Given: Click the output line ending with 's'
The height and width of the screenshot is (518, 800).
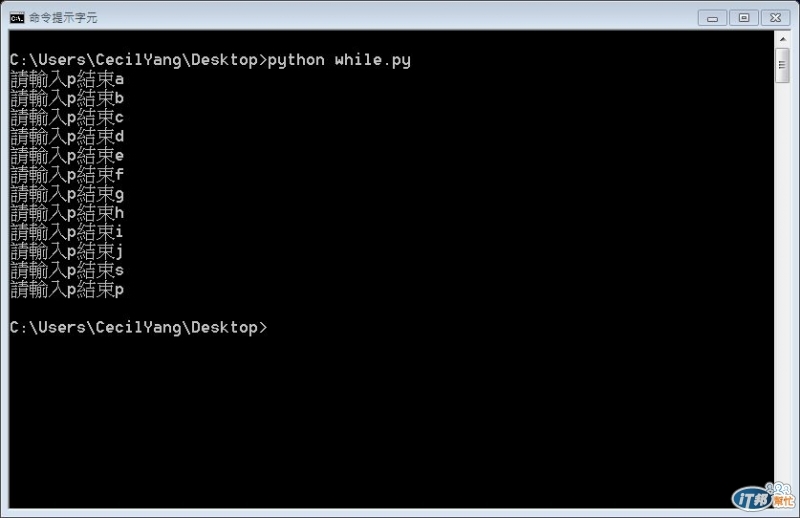Looking at the screenshot, I should 67,270.
